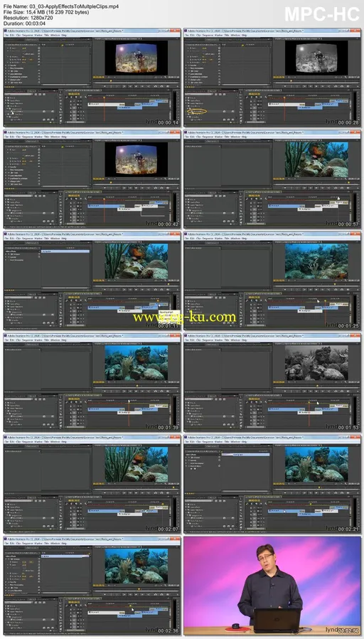The width and height of the screenshot is (364, 639).
Task: Open the black-and-white coral frame stamped 00:01:53
Action: [272, 382]
